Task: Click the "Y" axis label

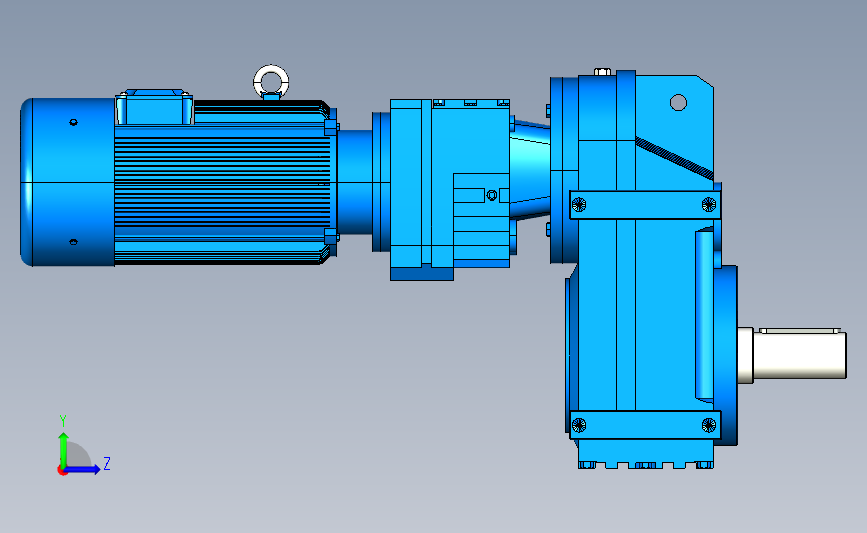Action: 63,421
